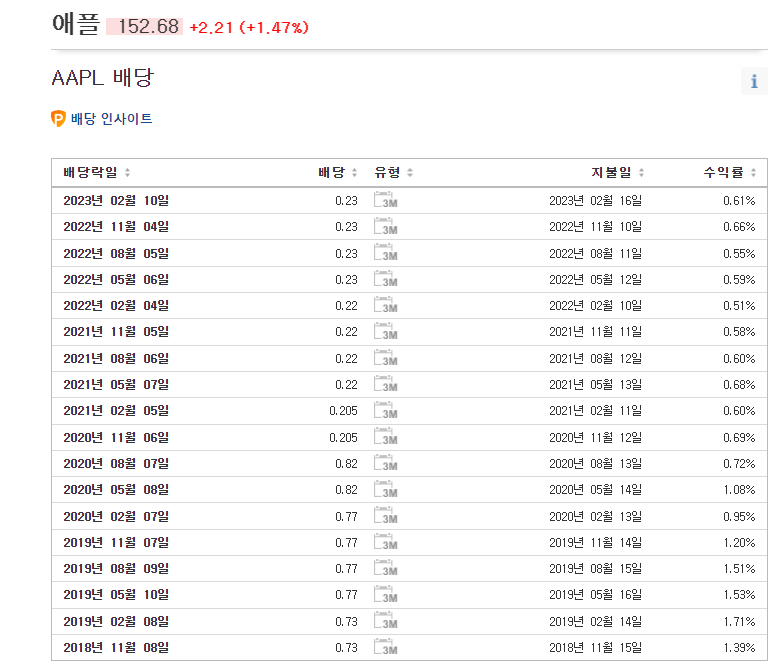Click yield value 1.08%
The width and height of the screenshot is (781, 671).
click(739, 490)
